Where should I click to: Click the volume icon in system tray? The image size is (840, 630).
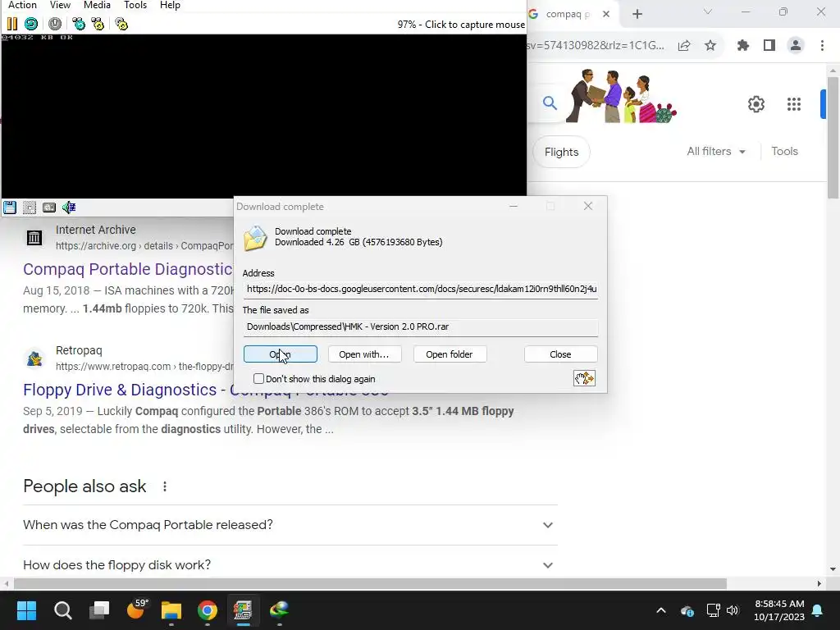[x=733, y=610]
